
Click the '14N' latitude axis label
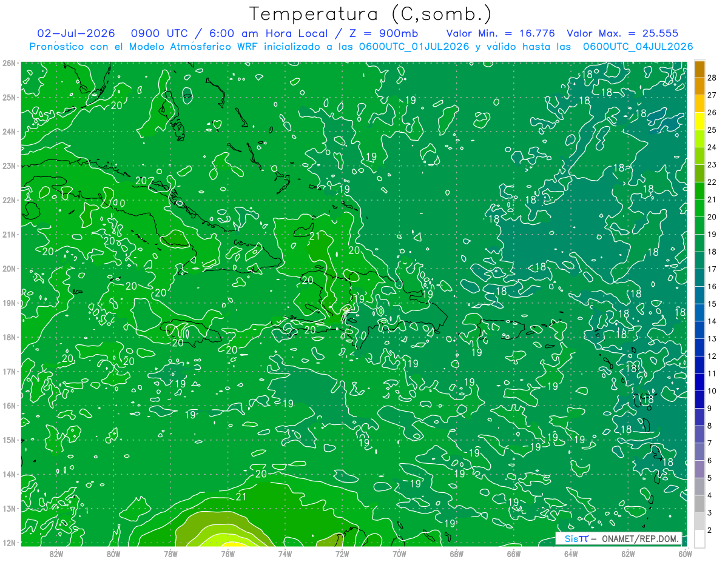pos(9,474)
